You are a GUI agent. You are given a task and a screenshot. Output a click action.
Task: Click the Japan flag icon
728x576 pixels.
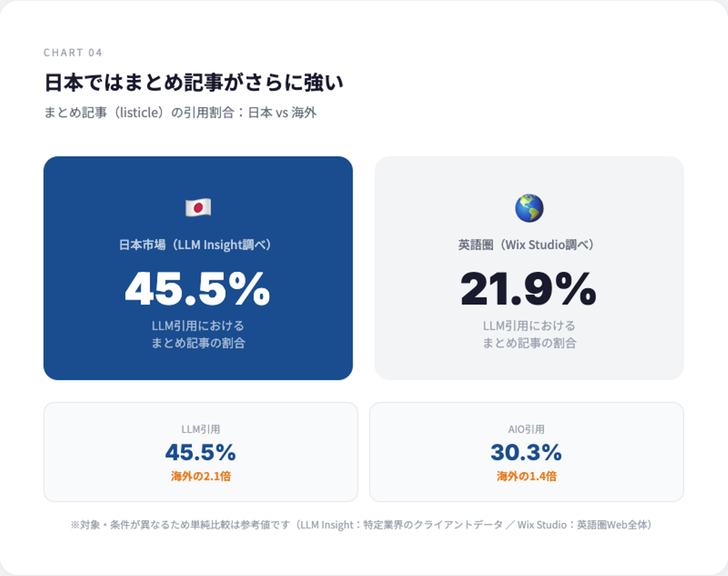pos(198,208)
